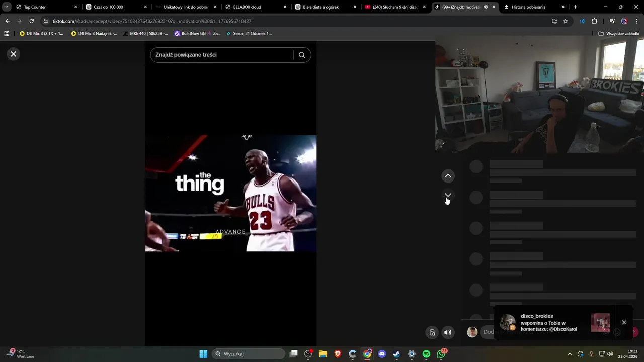The height and width of the screenshot is (362, 644).
Task: Switch to 'Czas do 100 000' tab
Action: click(113, 7)
